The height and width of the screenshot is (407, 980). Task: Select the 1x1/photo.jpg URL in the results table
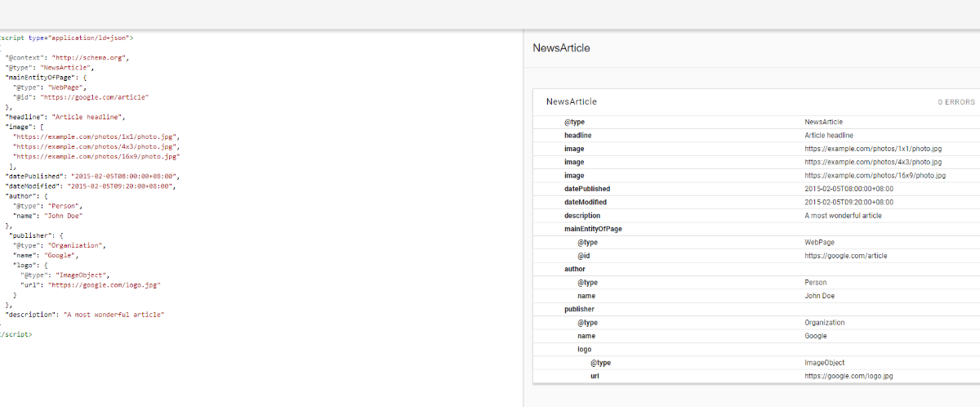(x=873, y=149)
